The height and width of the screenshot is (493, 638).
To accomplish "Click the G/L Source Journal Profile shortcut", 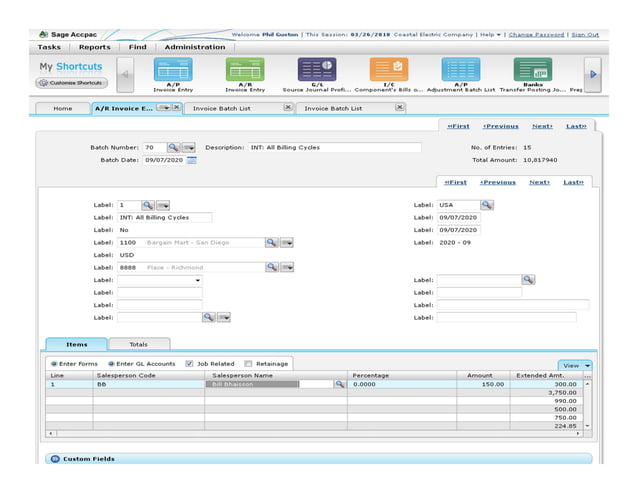I will (317, 70).
